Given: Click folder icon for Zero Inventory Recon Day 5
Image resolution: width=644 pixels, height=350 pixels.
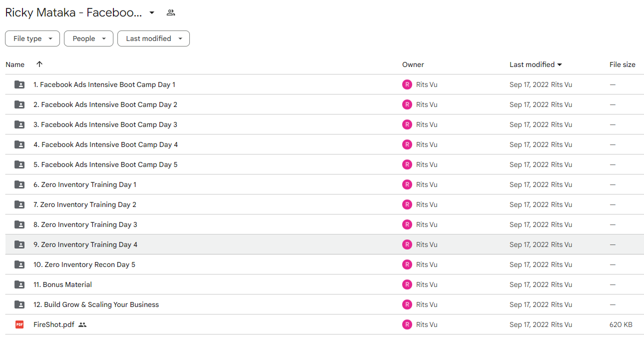Looking at the screenshot, I should [x=19, y=264].
